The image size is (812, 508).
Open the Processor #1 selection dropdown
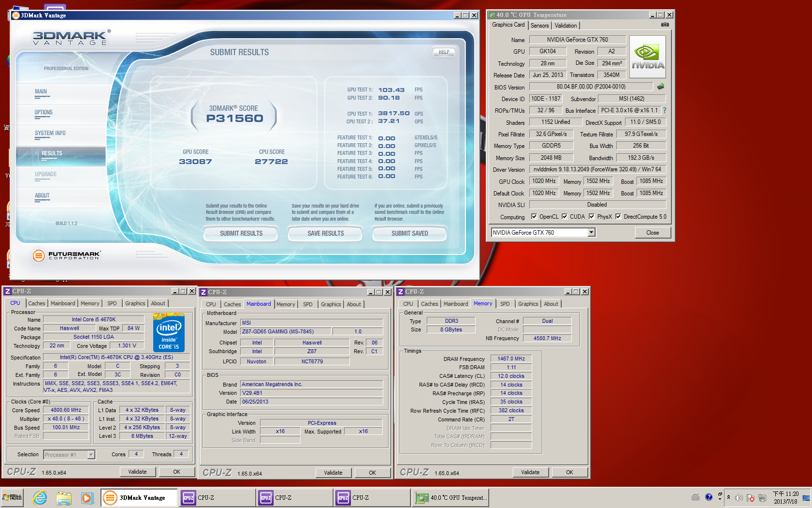point(91,455)
